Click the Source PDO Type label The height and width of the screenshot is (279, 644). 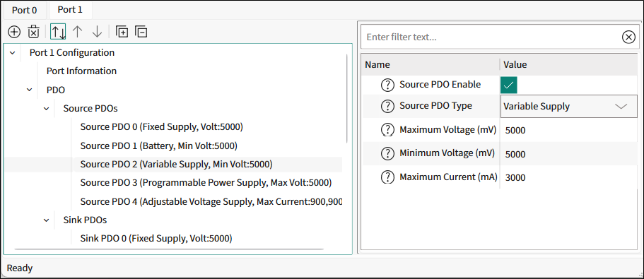click(435, 106)
